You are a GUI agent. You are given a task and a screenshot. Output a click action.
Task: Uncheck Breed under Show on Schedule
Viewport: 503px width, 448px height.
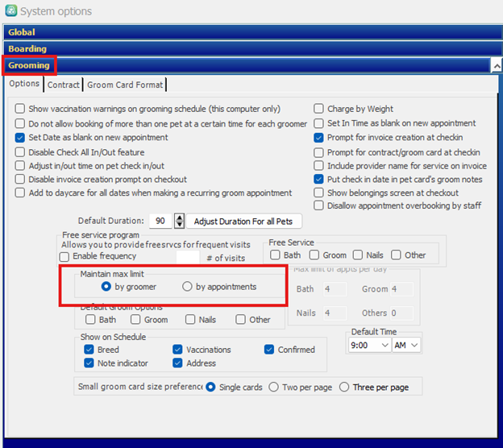tap(89, 350)
